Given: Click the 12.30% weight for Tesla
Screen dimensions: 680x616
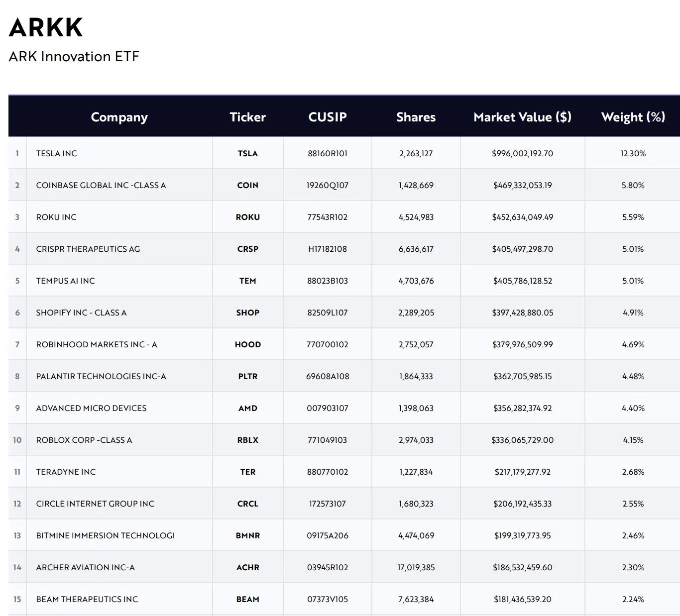Looking at the screenshot, I should [632, 153].
